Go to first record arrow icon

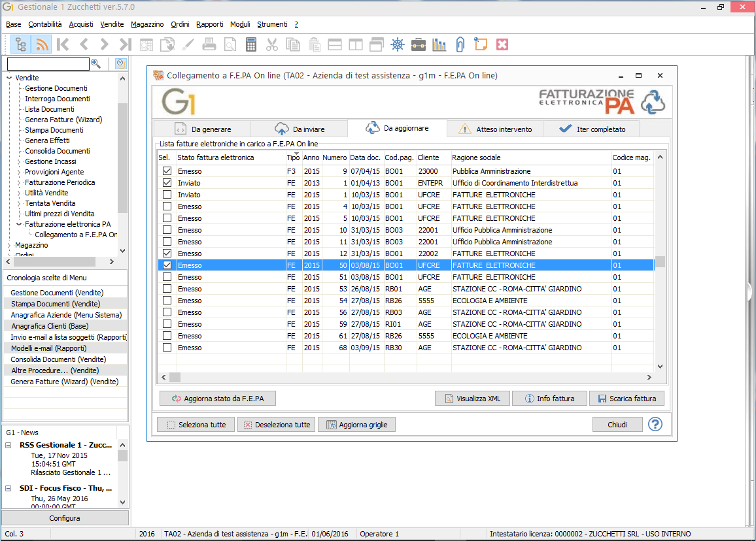pos(63,45)
